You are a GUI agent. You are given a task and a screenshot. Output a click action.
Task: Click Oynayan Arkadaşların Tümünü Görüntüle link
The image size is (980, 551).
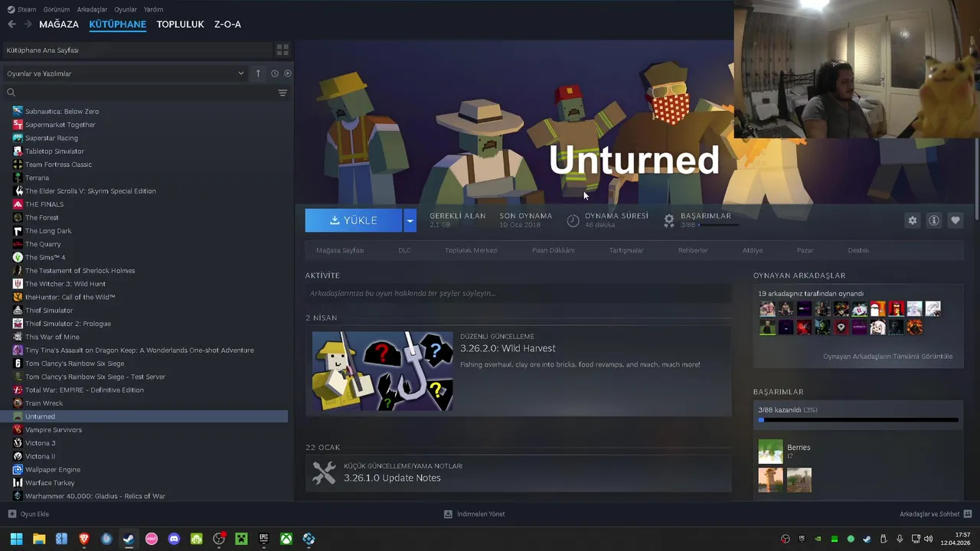click(887, 357)
